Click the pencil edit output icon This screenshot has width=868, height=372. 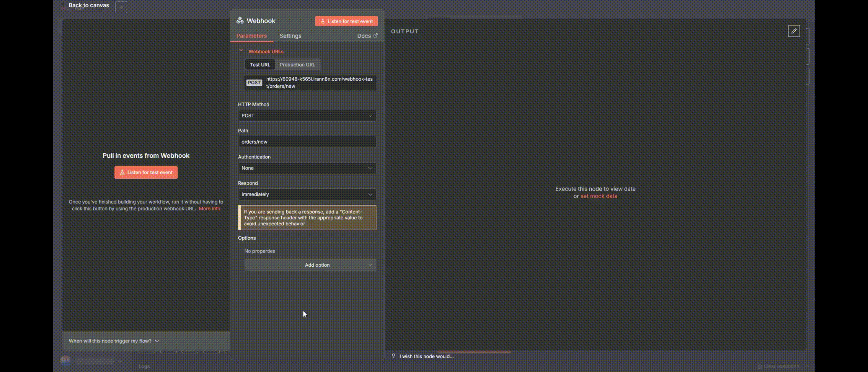pyautogui.click(x=794, y=31)
